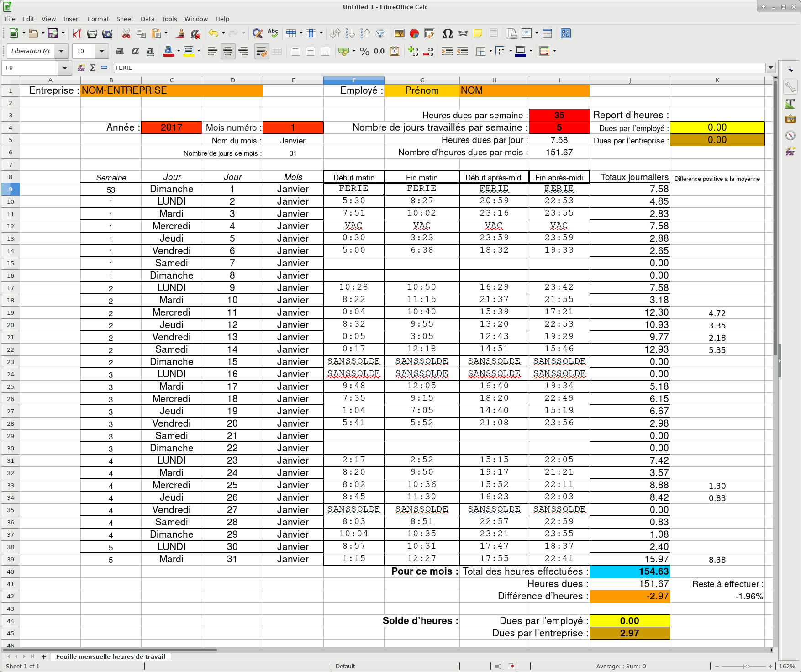Insert an image using the picture icon

[399, 33]
